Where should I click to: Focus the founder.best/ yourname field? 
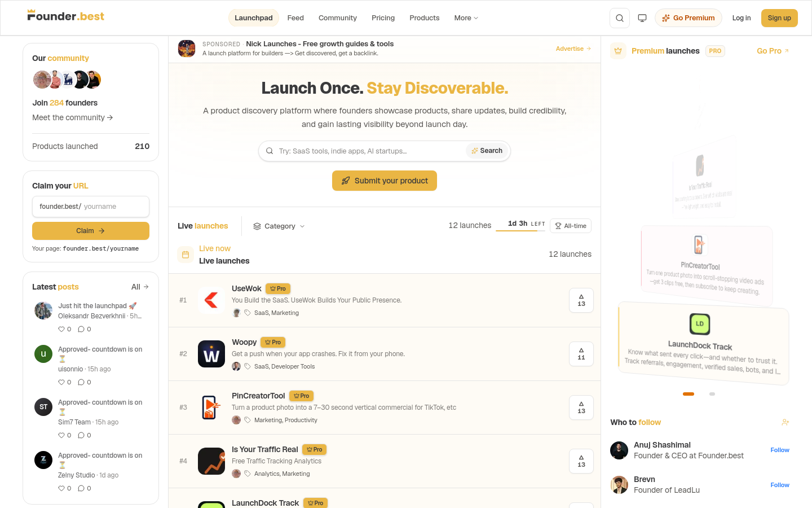click(91, 207)
